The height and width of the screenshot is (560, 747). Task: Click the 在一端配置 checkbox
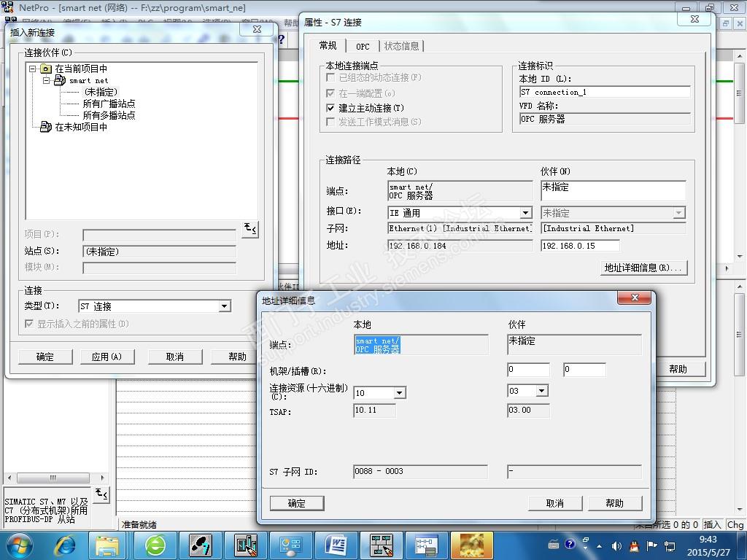click(330, 93)
